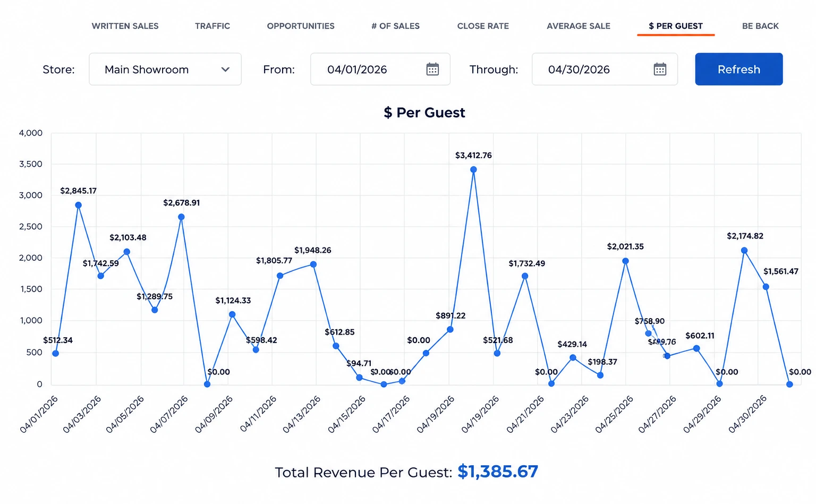Go to the Close Rate tab
This screenshot has width=816, height=504.
click(483, 26)
